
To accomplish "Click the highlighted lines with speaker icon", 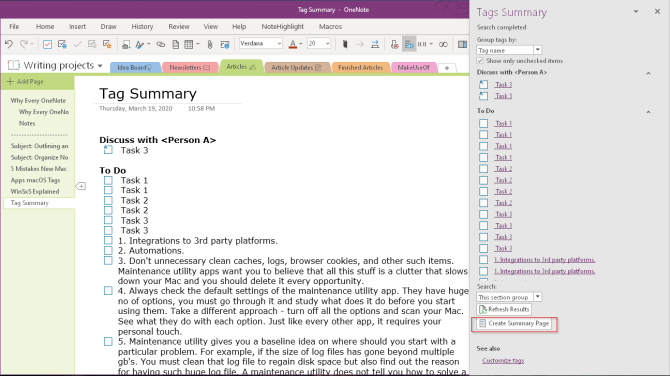I will pyautogui.click(x=409, y=44).
